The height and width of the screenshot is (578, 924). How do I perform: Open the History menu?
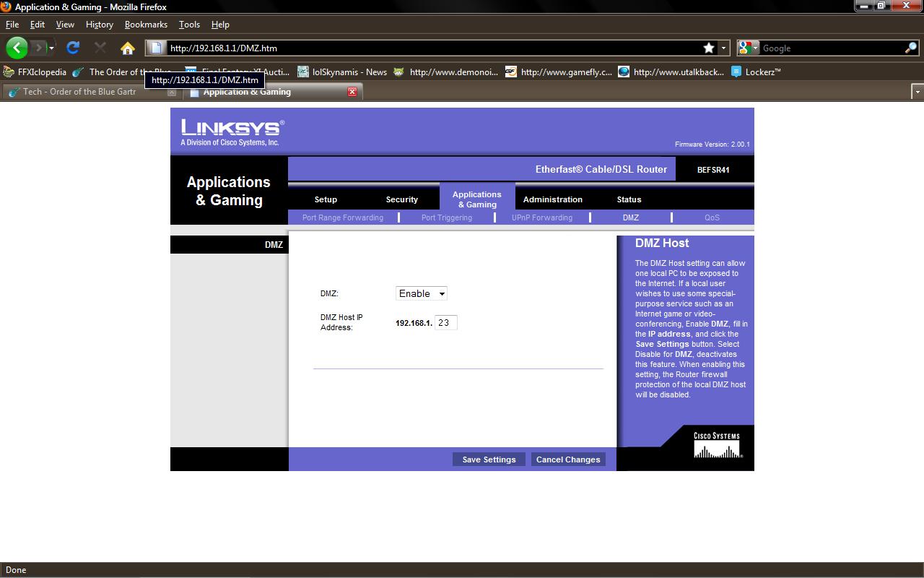point(99,24)
